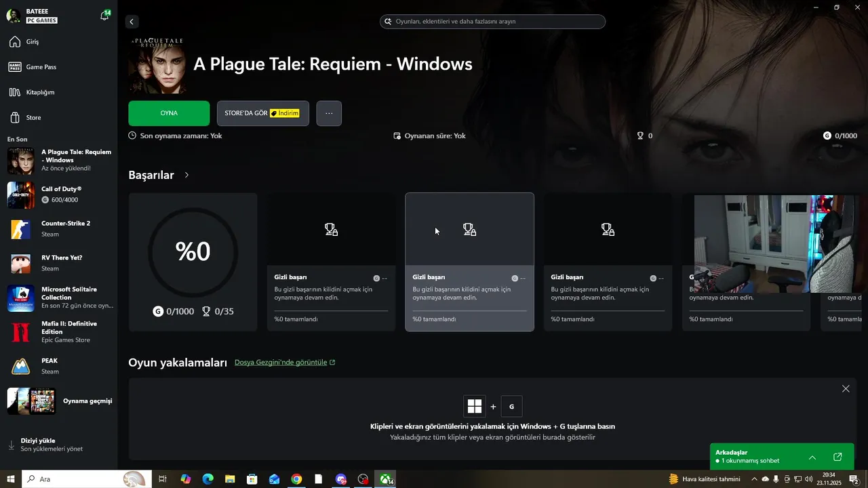The image size is (868, 488).
Task: Click the Windows key icon in captures
Action: point(475,407)
